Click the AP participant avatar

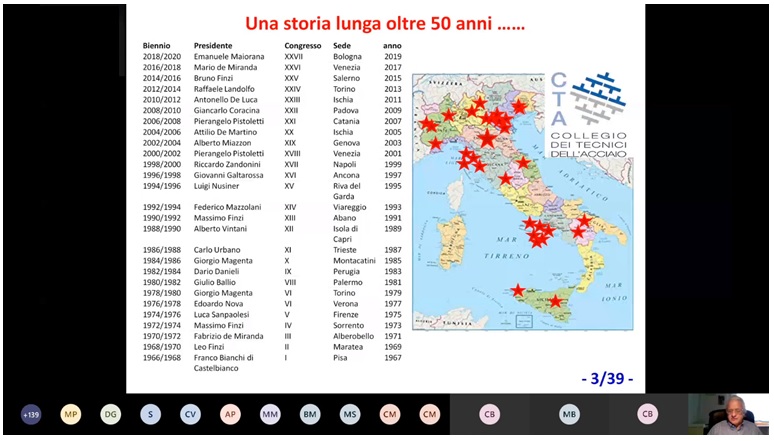231,415
